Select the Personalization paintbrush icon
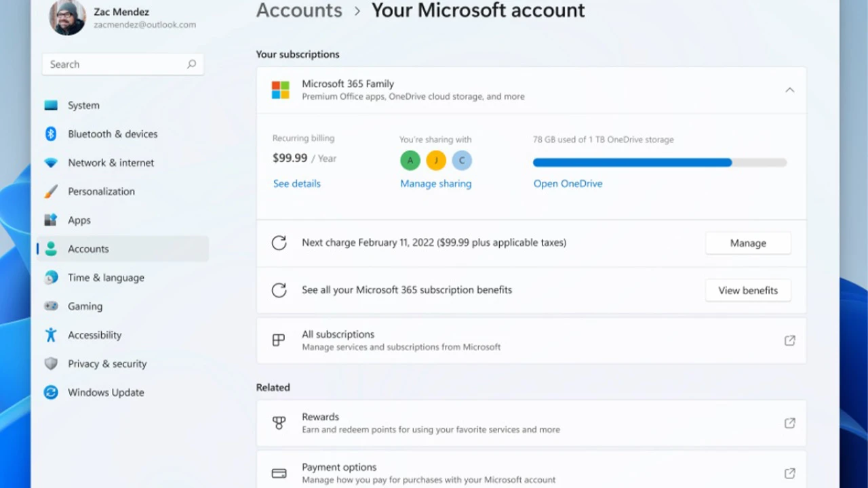Image resolution: width=868 pixels, height=488 pixels. point(51,191)
